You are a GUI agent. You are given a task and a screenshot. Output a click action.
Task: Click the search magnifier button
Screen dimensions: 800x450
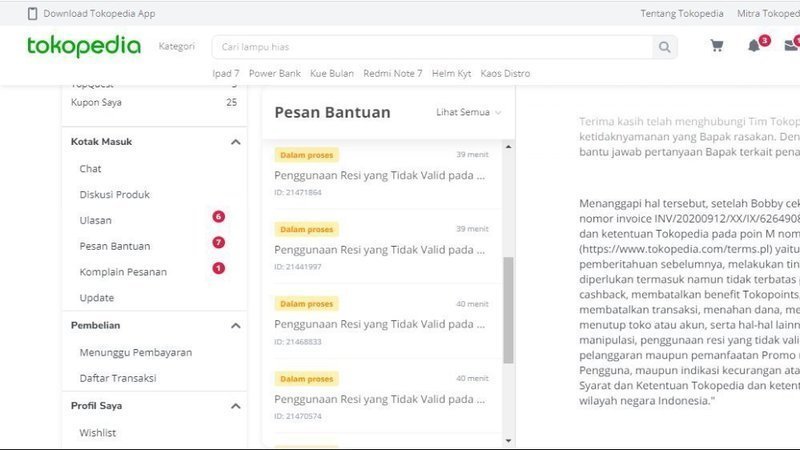point(664,47)
